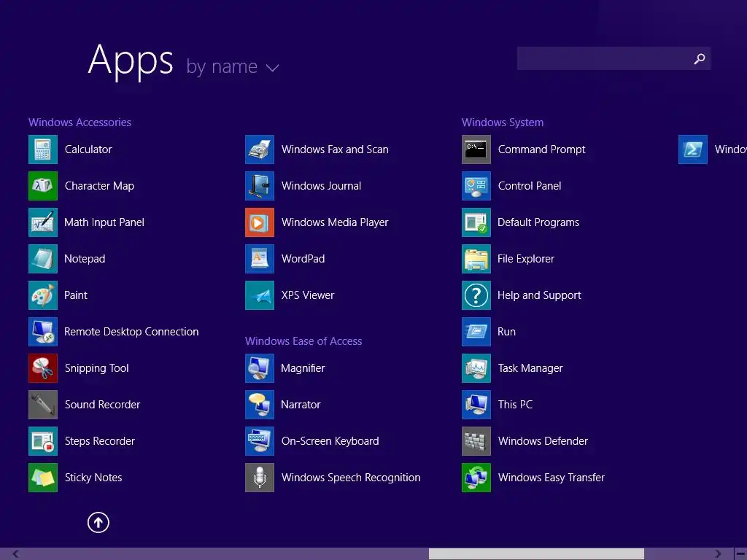The width and height of the screenshot is (747, 560).
Task: Open the Default Programs icon
Action: point(476,222)
